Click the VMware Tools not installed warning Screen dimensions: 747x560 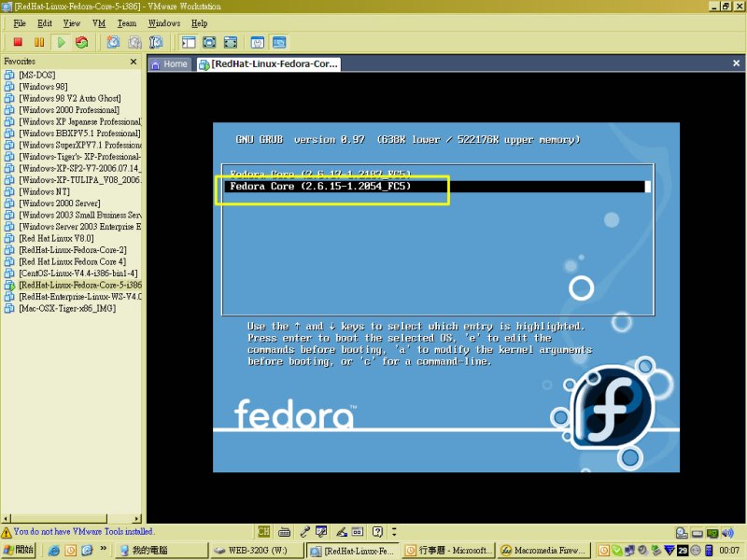pyautogui.click(x=79, y=531)
